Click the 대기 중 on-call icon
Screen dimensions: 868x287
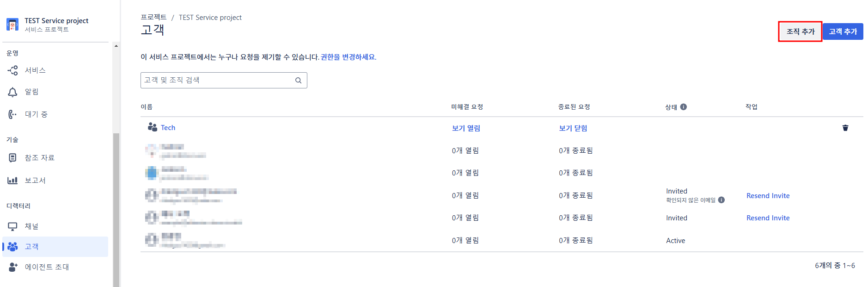coord(12,114)
